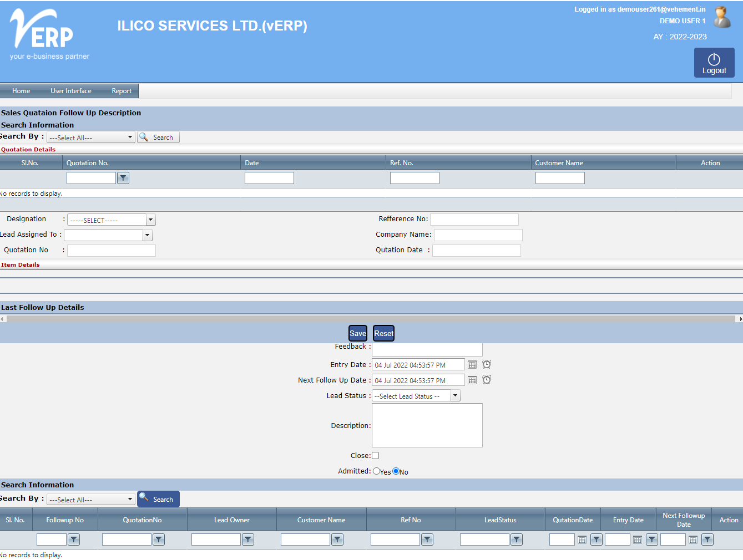Open the QutationDate filter calendar icon
The image size is (743, 560).
pyautogui.click(x=582, y=539)
